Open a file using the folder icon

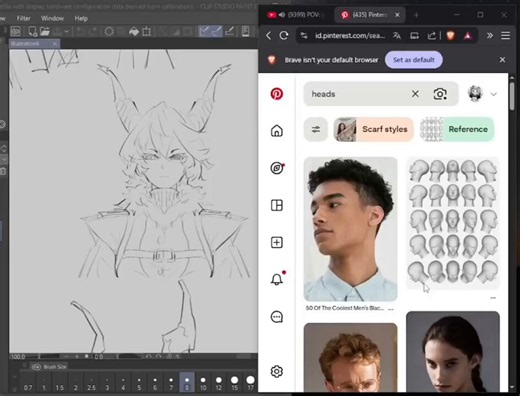pyautogui.click(x=45, y=32)
